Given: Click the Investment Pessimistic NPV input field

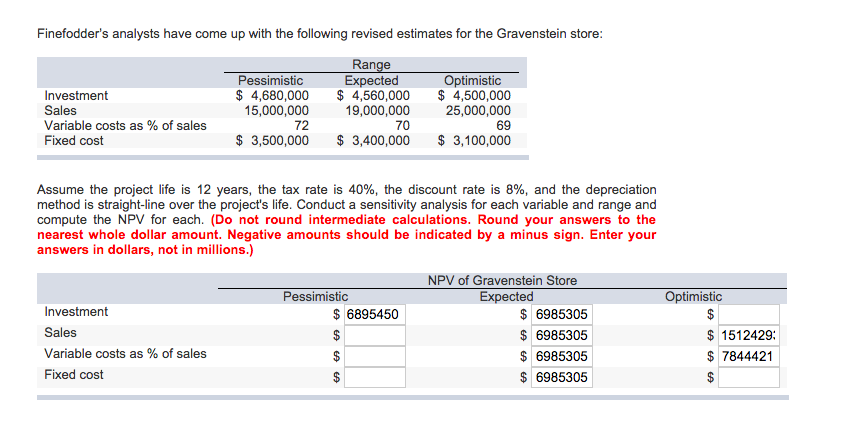Looking at the screenshot, I should point(375,315).
